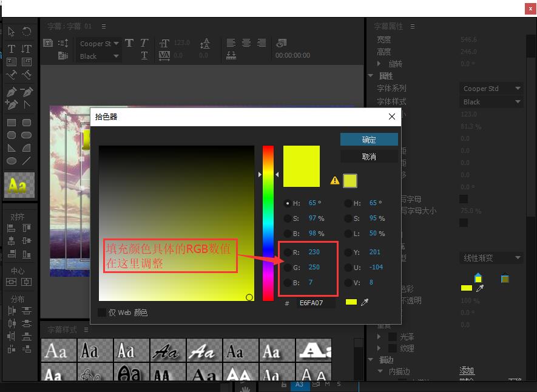Viewport: 537px width, 392px height.
Task: Center align text in title toolbar
Action: (246, 43)
